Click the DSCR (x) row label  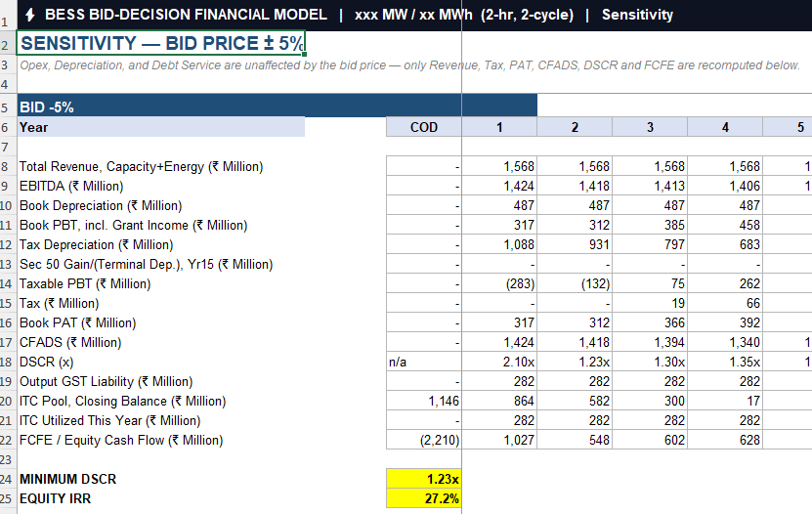46,363
